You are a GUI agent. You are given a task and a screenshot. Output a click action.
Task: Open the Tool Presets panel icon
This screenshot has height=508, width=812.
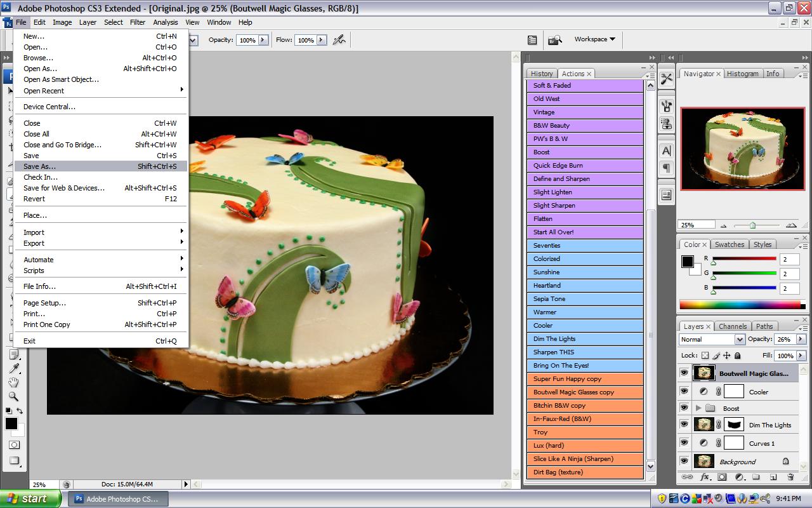point(666,79)
